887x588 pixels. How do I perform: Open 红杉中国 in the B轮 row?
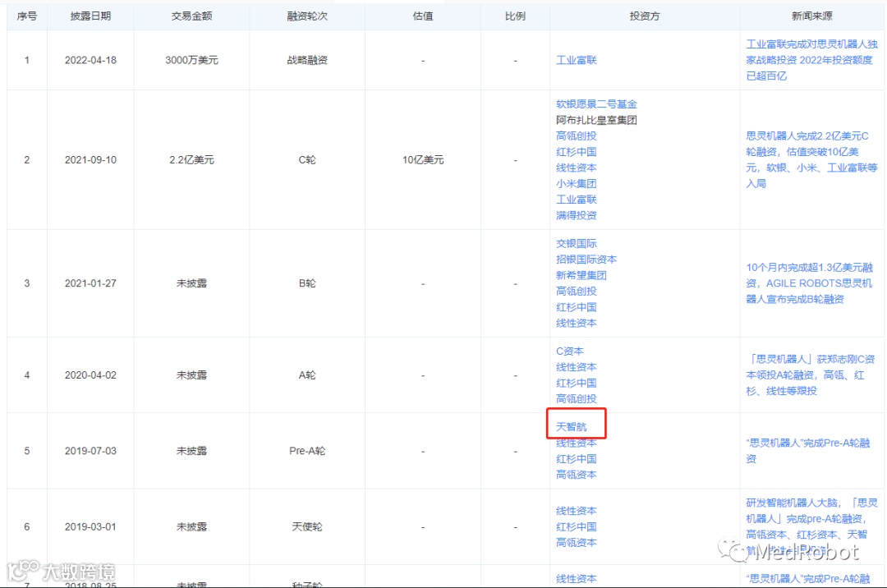576,307
